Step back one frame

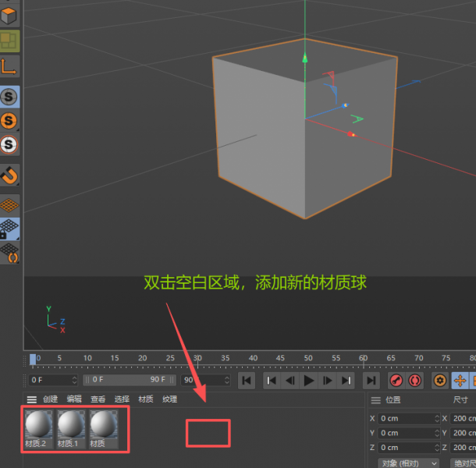290,381
